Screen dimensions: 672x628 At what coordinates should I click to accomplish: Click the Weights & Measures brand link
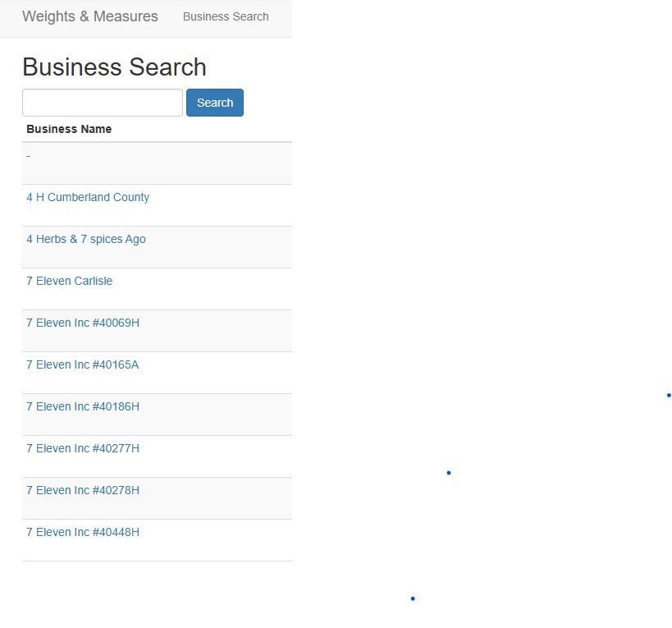coord(90,16)
